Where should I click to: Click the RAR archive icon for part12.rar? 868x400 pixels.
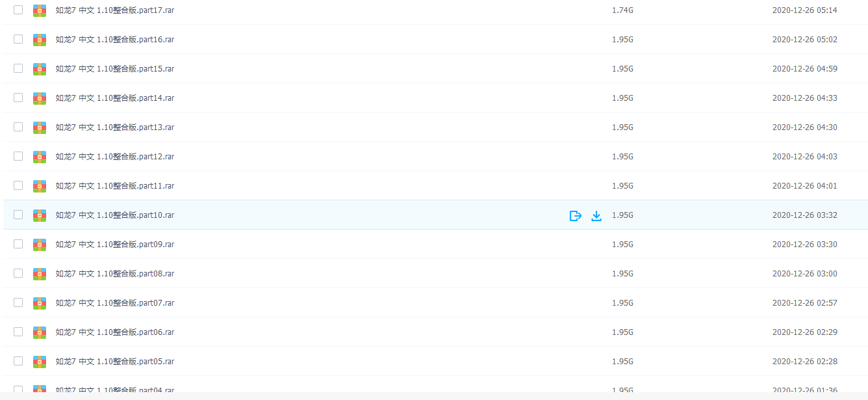pyautogui.click(x=40, y=157)
